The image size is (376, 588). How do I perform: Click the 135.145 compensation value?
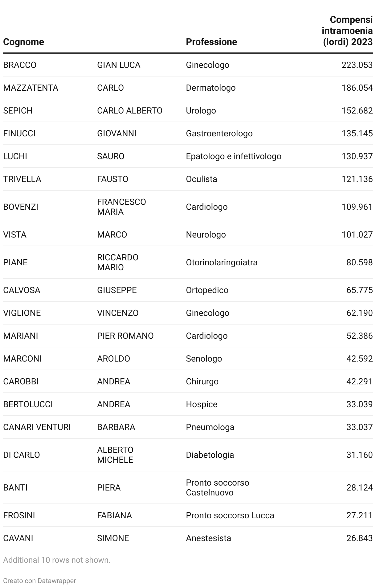[357, 134]
